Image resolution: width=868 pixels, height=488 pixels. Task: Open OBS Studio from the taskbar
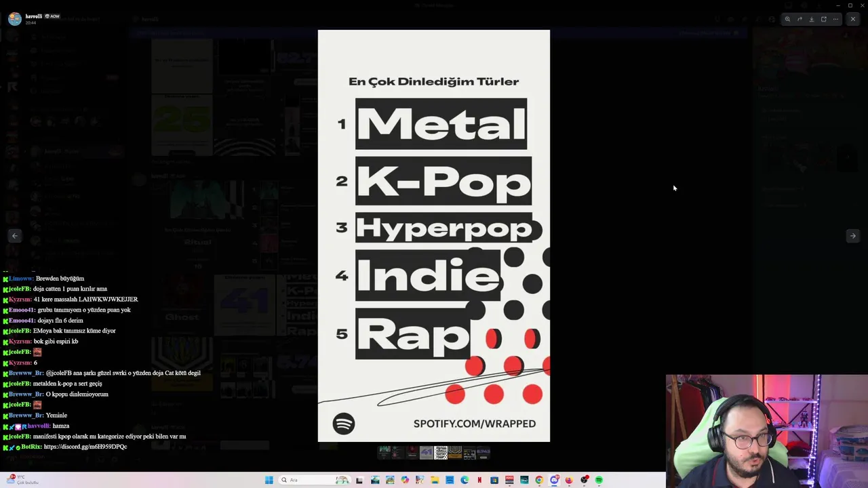[585, 480]
